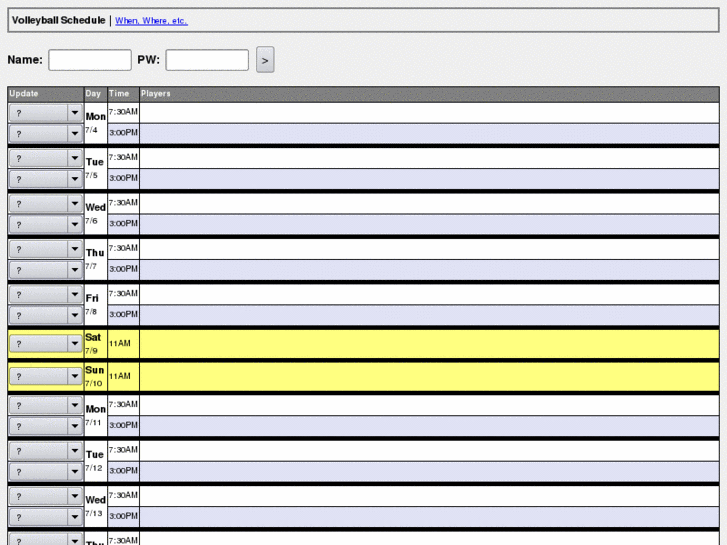Click the Wed 7/13 day cell

point(96,507)
